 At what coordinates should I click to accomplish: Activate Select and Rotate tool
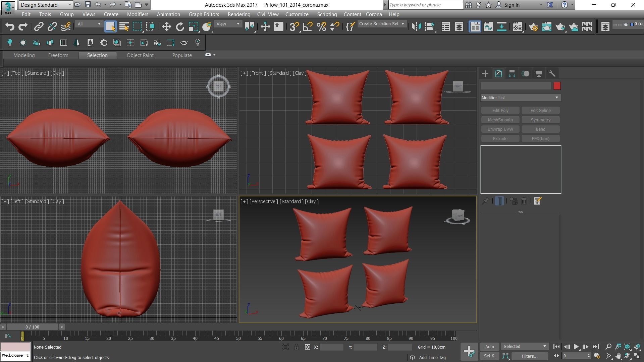tap(180, 27)
